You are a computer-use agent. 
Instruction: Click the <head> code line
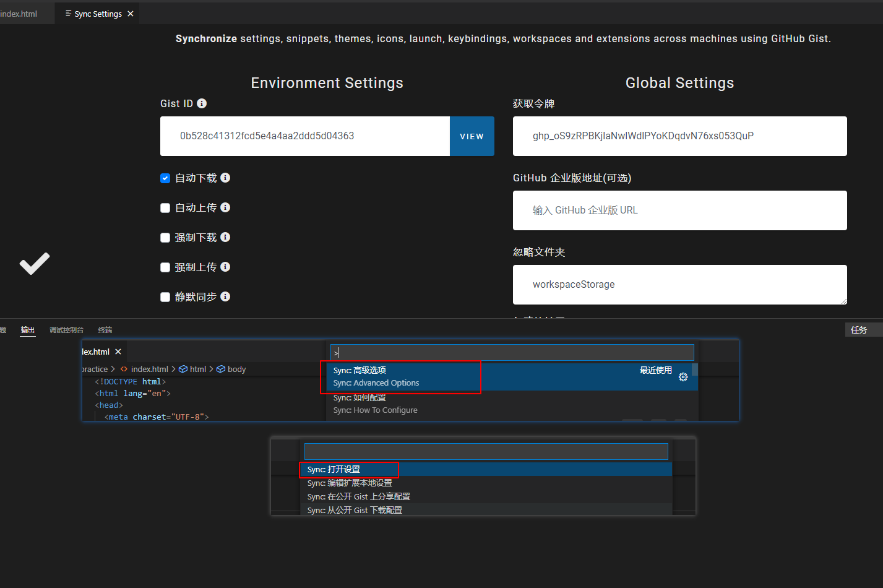click(x=109, y=405)
